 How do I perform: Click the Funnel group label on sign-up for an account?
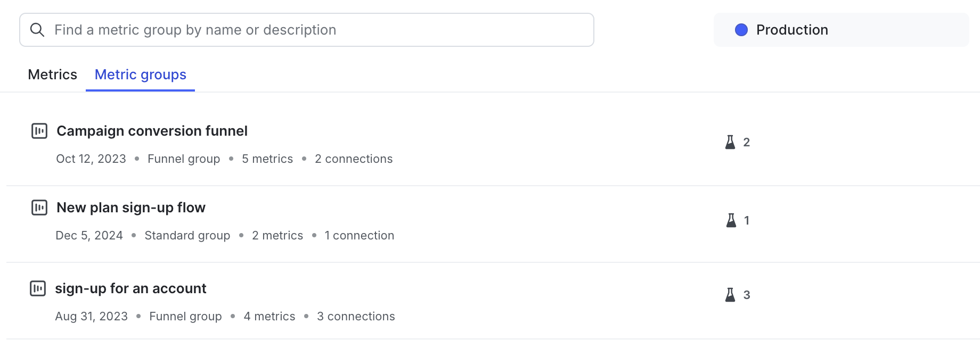[185, 316]
